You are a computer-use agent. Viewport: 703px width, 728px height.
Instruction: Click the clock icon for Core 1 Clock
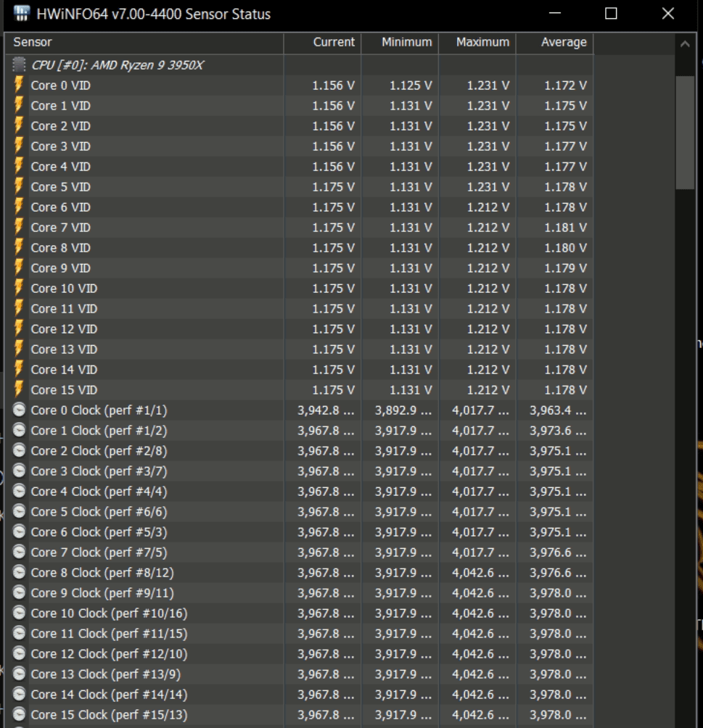click(19, 431)
